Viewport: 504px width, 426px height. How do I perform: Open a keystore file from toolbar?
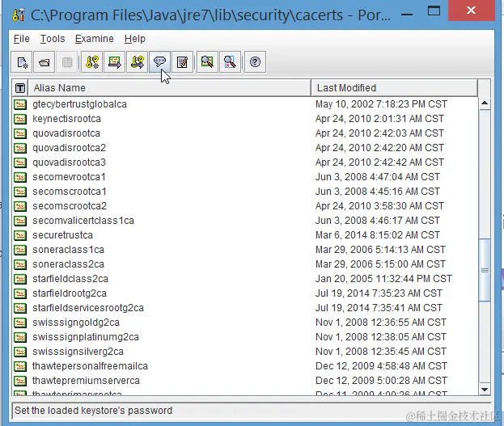pyautogui.click(x=44, y=62)
